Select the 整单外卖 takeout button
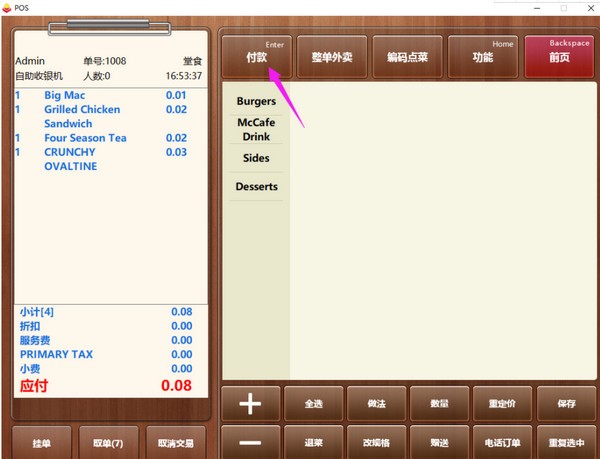Screen dimensions: 600x459 [x=332, y=57]
